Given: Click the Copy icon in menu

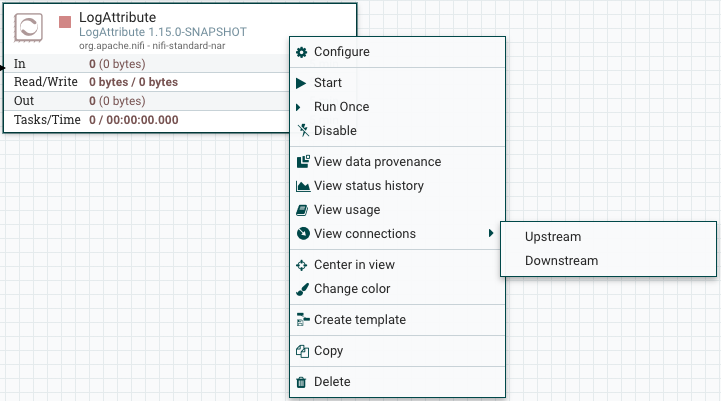Looking at the screenshot, I should click(303, 351).
